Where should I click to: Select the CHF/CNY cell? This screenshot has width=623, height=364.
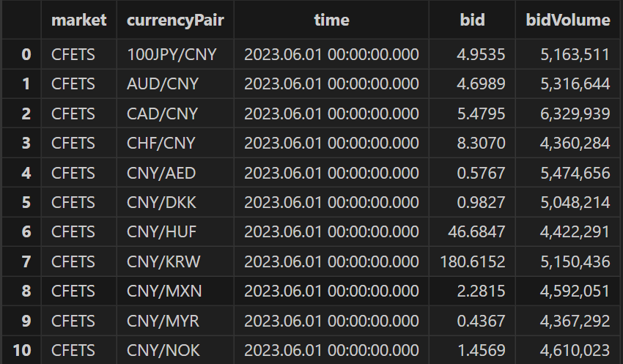coord(162,143)
